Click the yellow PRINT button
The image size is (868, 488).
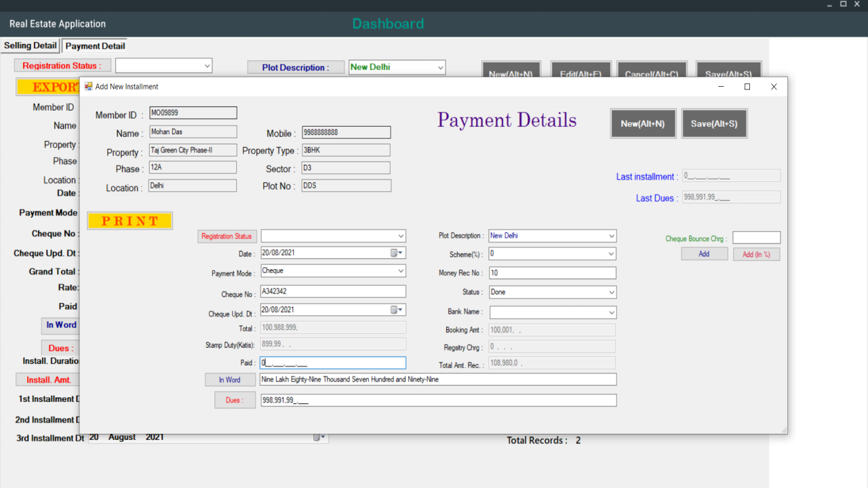pos(130,221)
